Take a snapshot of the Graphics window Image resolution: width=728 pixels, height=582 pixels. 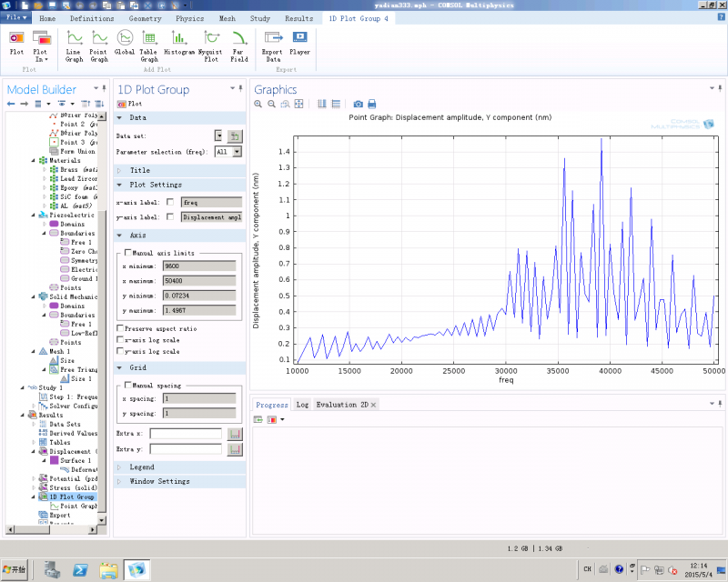point(358,105)
